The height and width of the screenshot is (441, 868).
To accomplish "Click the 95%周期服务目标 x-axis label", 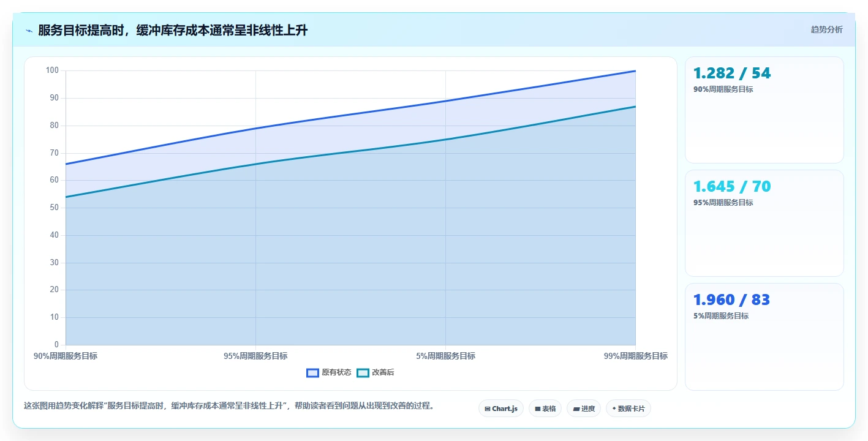I will (255, 356).
